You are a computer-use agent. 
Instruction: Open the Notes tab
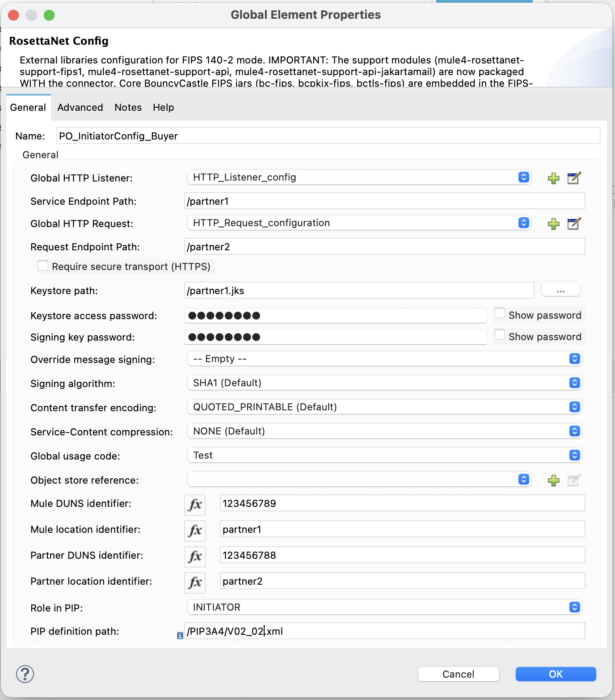[128, 107]
